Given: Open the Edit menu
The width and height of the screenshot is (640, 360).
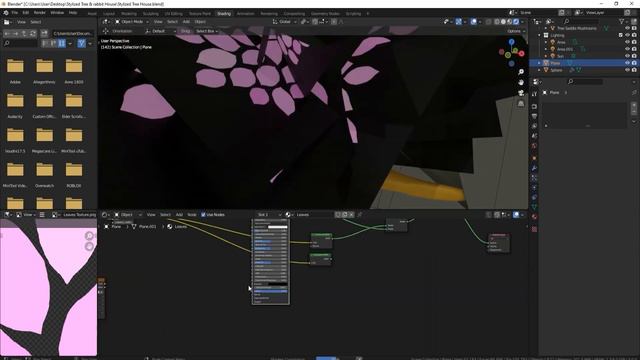Looking at the screenshot, I should tap(26, 13).
